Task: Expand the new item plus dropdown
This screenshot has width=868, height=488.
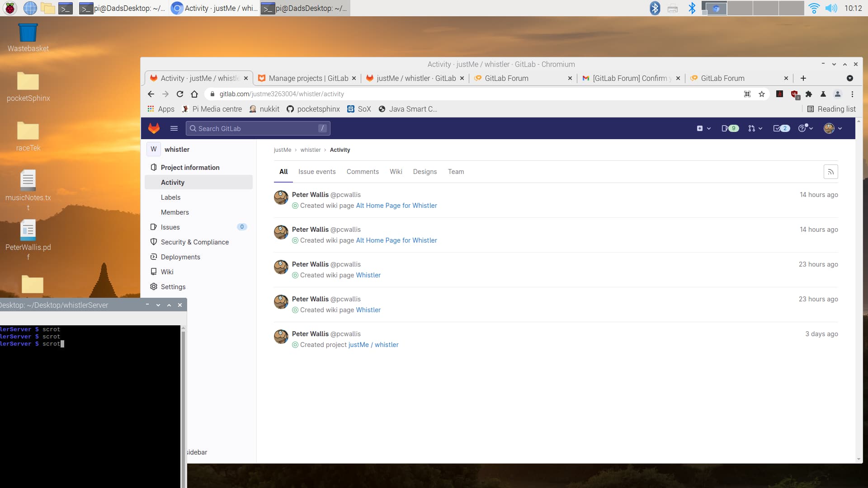Action: pyautogui.click(x=702, y=128)
